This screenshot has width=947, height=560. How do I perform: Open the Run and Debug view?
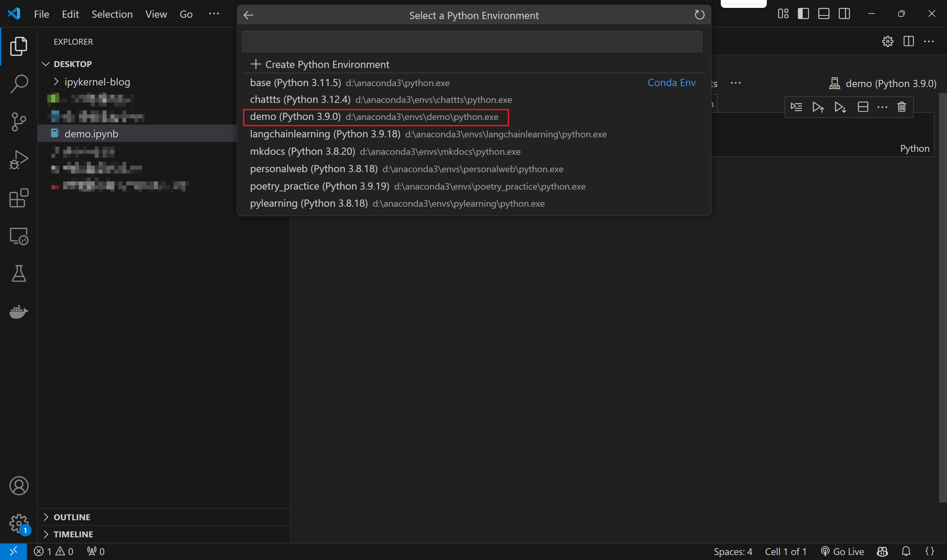(x=18, y=160)
